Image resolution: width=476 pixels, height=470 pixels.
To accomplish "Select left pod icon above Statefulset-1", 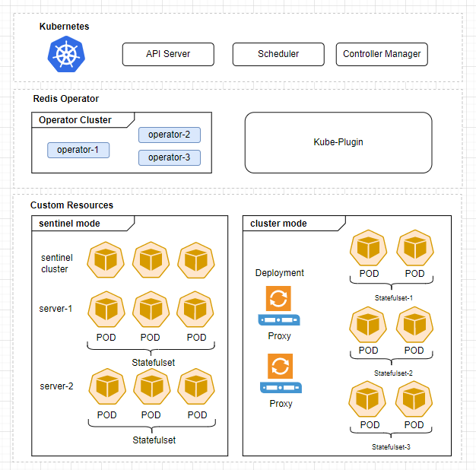I will pos(368,248).
